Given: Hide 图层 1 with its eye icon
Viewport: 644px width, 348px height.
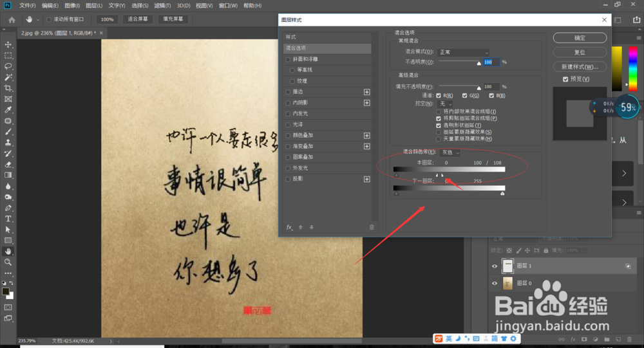Looking at the screenshot, I should tap(495, 266).
